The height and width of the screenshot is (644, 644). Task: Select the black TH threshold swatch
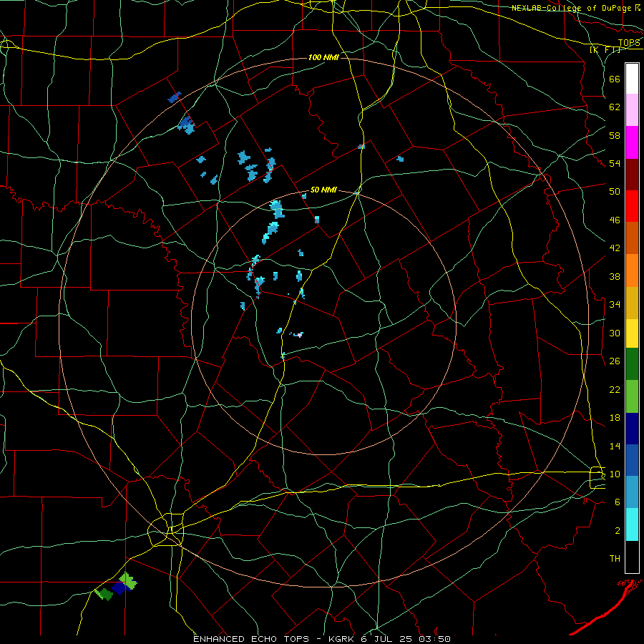[632, 557]
